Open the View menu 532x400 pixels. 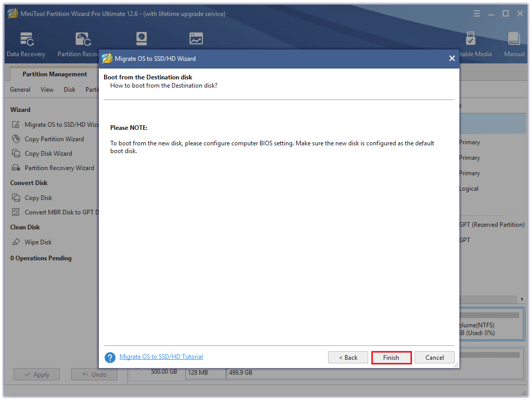pos(47,90)
